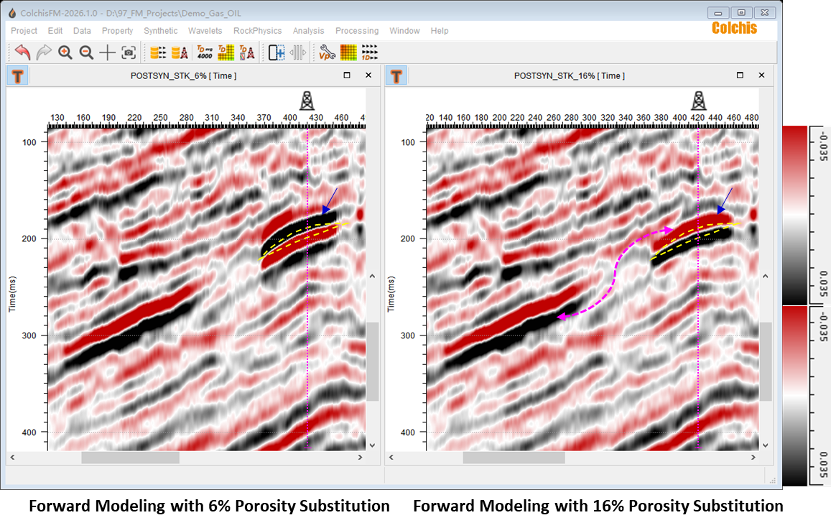Click the ColchisFM flame application icon
The height and width of the screenshot is (528, 832).
click(11, 13)
